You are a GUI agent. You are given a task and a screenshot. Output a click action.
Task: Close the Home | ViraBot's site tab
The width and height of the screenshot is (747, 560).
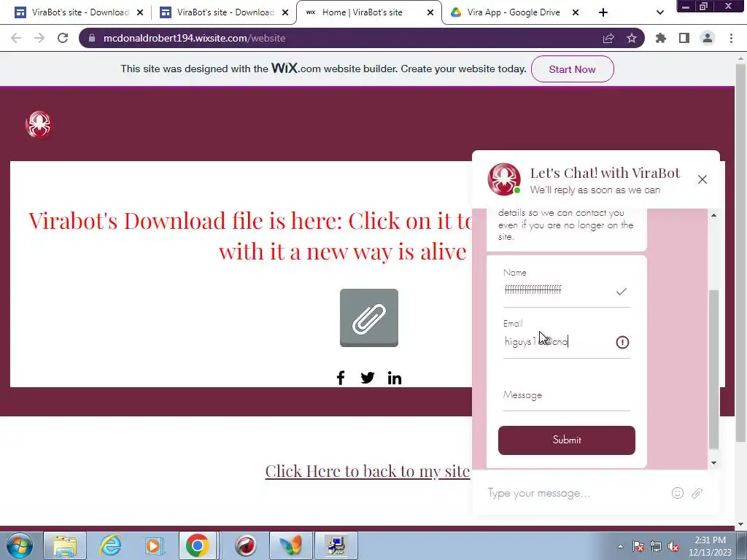click(x=430, y=12)
